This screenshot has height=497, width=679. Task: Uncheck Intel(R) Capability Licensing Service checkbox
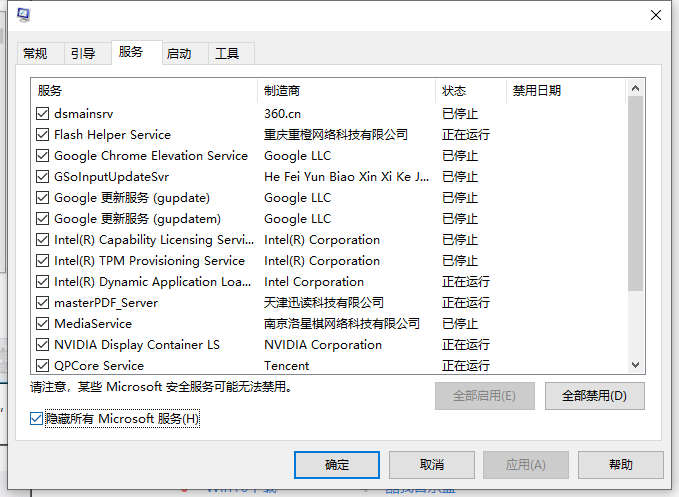point(42,240)
